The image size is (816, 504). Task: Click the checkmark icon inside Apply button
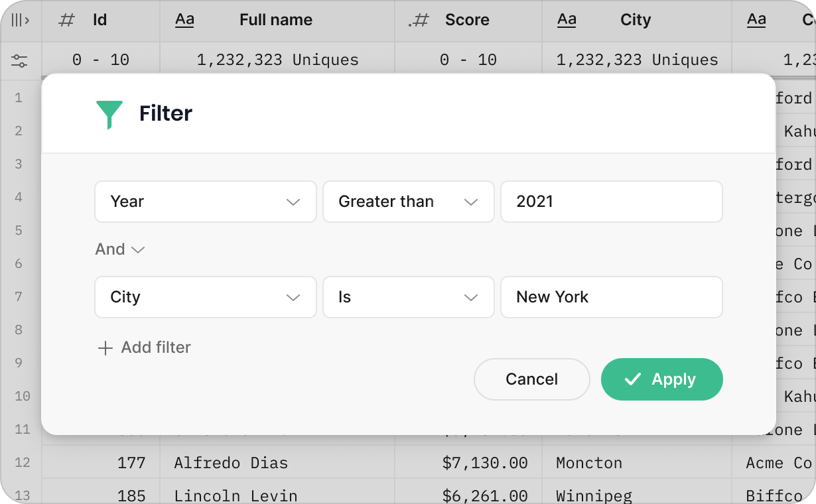click(635, 379)
